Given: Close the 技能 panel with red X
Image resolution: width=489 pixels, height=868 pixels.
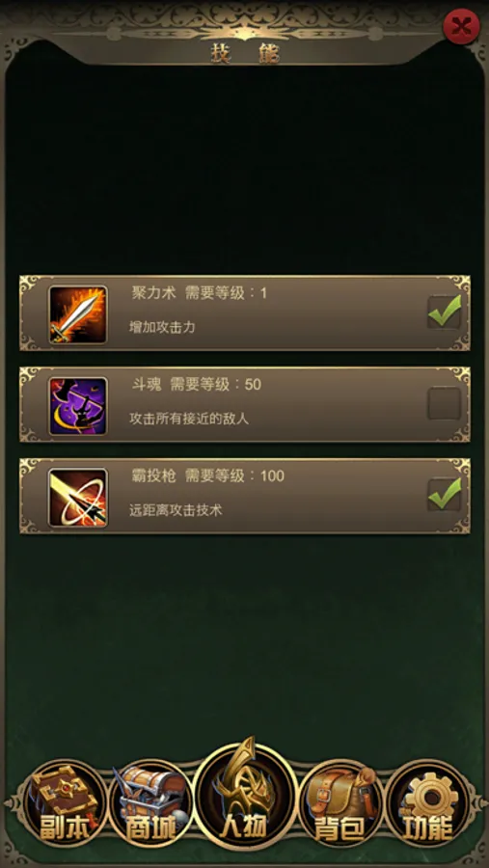Looking at the screenshot, I should (x=461, y=26).
